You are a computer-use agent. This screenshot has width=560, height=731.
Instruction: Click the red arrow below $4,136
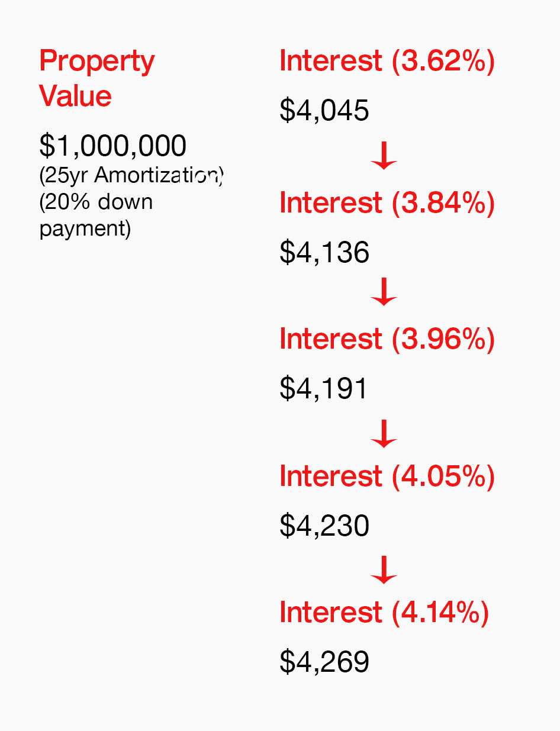(384, 292)
